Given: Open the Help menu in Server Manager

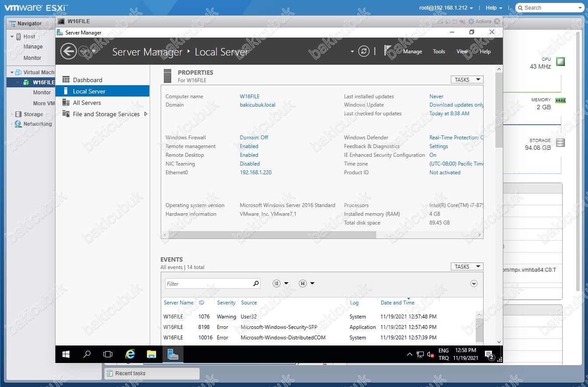Looking at the screenshot, I should coord(485,52).
